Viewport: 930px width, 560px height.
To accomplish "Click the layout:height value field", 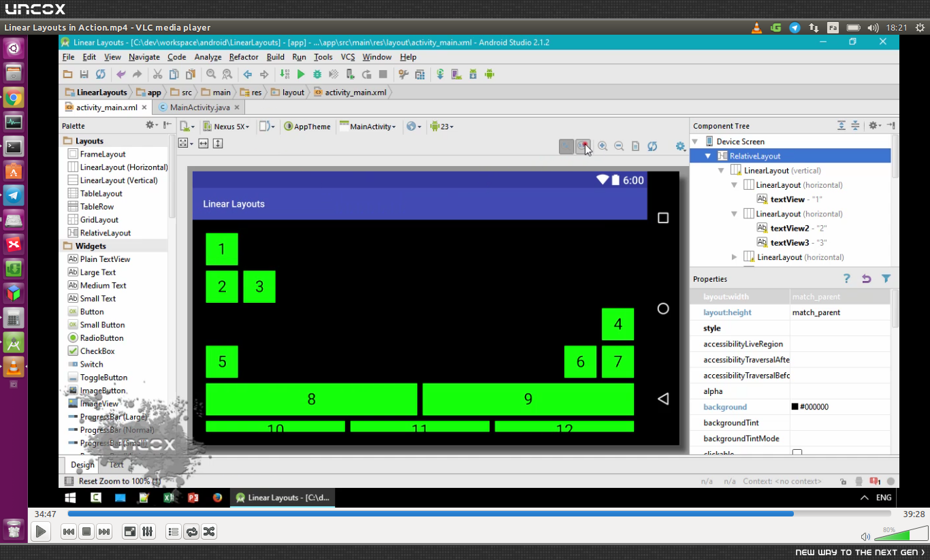I will pos(840,312).
